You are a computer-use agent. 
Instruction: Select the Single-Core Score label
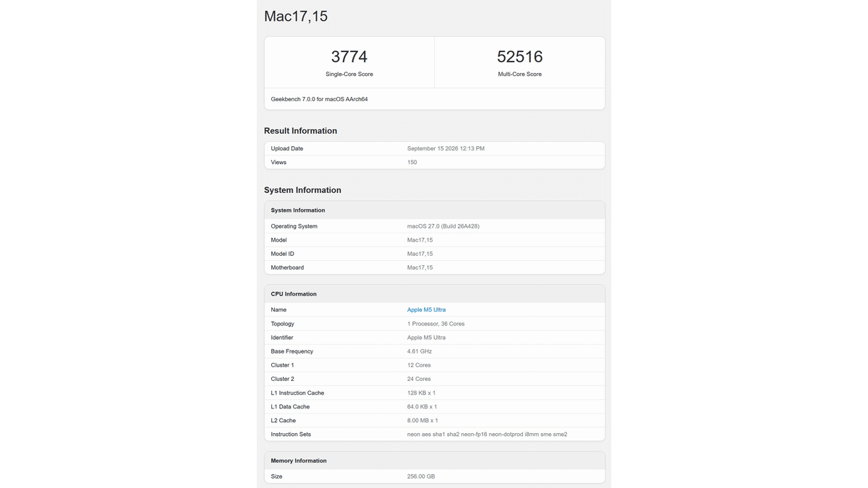pos(349,74)
